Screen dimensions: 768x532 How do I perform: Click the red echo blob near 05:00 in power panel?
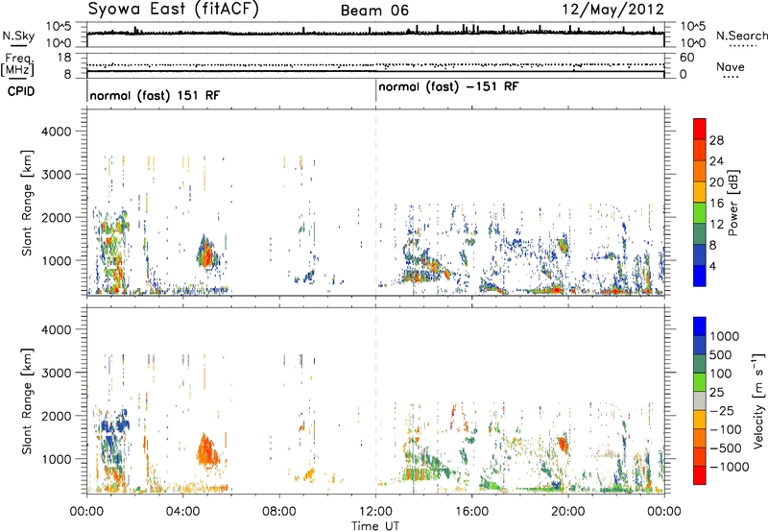206,254
